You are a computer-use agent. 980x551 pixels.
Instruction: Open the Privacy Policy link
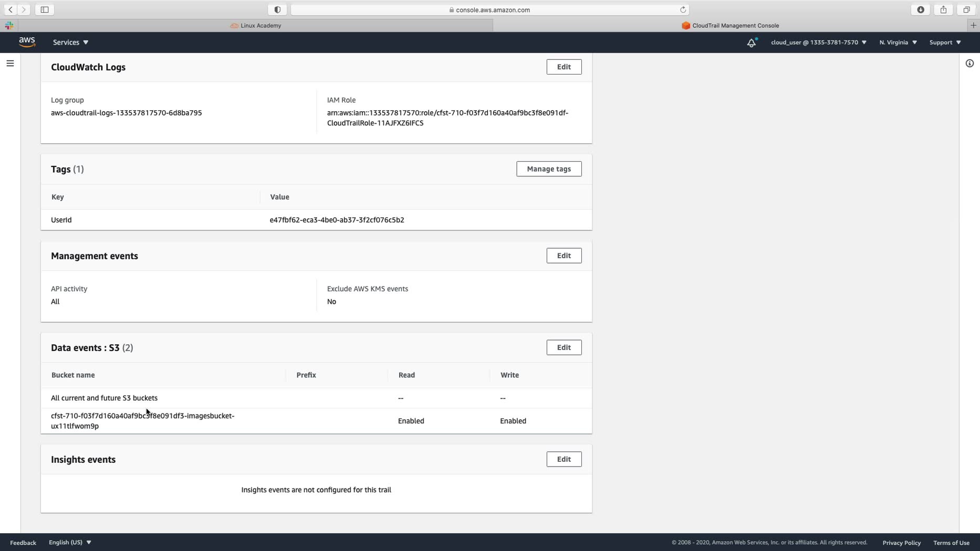pyautogui.click(x=902, y=543)
